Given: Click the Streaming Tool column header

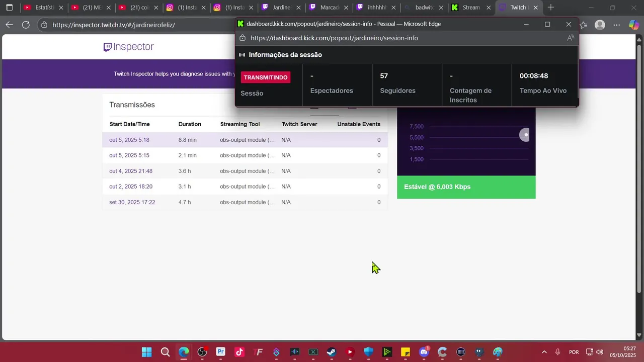Looking at the screenshot, I should [240, 124].
